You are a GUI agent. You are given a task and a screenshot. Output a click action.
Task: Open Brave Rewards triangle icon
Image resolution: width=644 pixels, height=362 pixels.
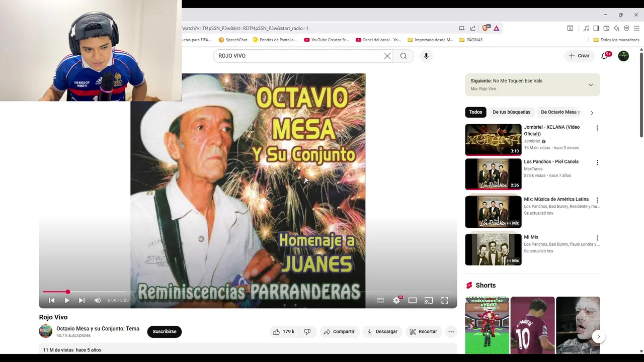point(496,28)
